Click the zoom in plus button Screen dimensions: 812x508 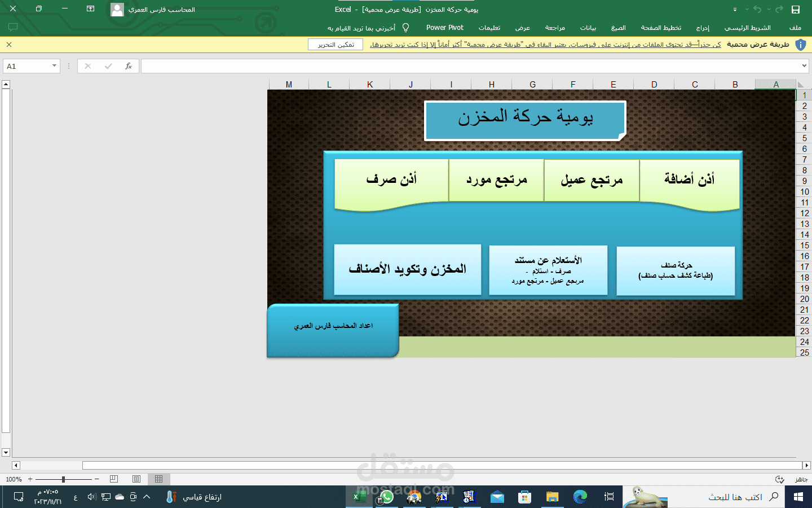[30, 479]
